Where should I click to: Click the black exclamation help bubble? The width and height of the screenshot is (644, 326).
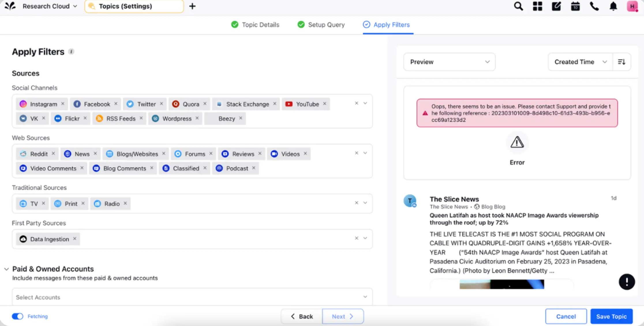click(x=627, y=282)
